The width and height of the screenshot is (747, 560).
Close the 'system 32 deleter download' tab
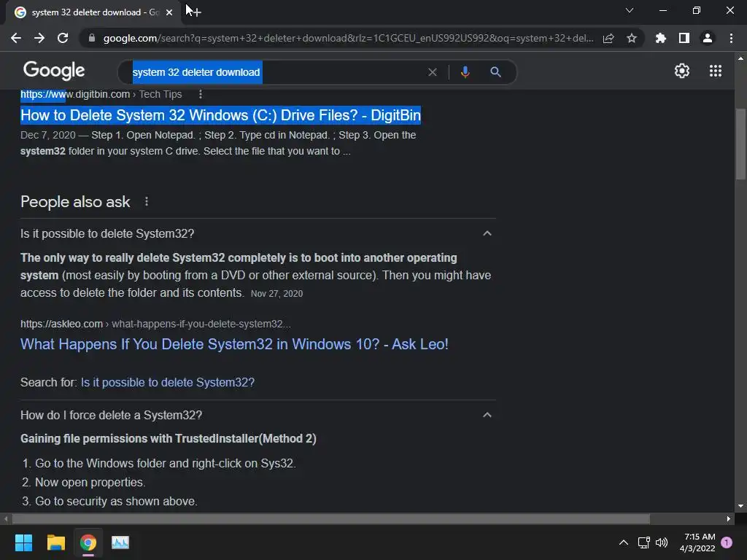pos(169,12)
